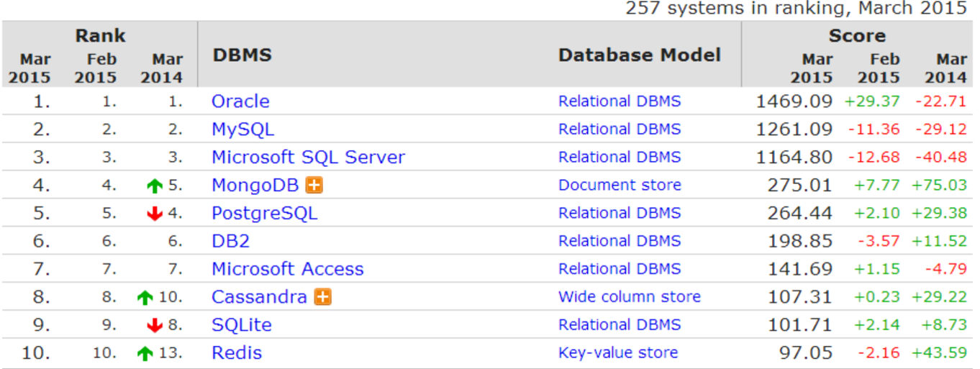This screenshot has height=369, width=980.
Task: Click PostgreSQL's score 264.44
Action: tap(799, 213)
